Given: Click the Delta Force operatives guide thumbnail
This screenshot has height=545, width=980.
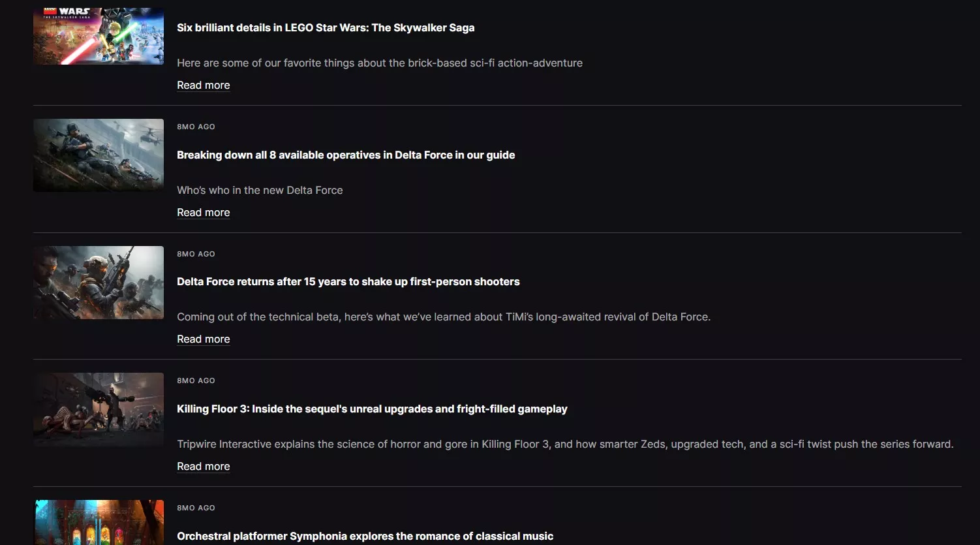Looking at the screenshot, I should click(99, 155).
